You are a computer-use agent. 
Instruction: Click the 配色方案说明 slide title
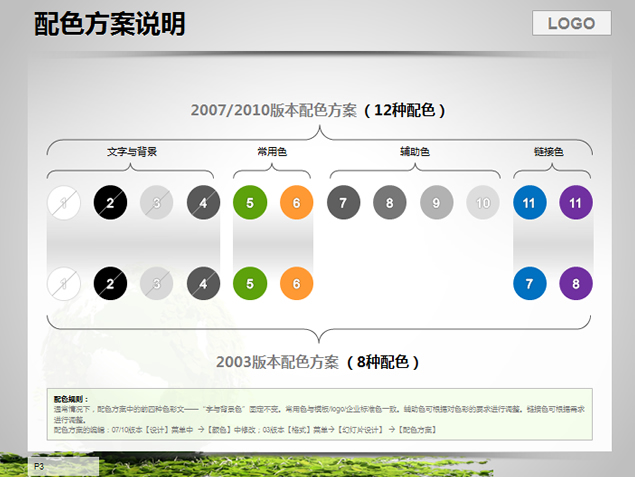[x=110, y=24]
